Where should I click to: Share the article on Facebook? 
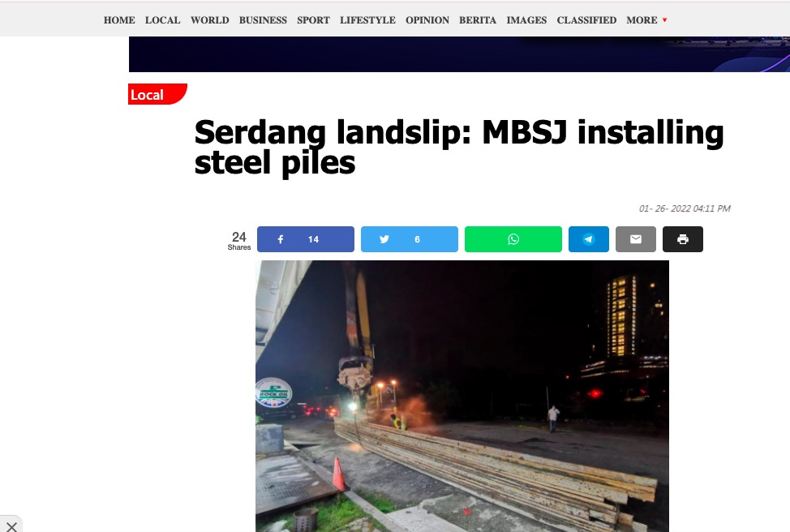[x=305, y=239]
